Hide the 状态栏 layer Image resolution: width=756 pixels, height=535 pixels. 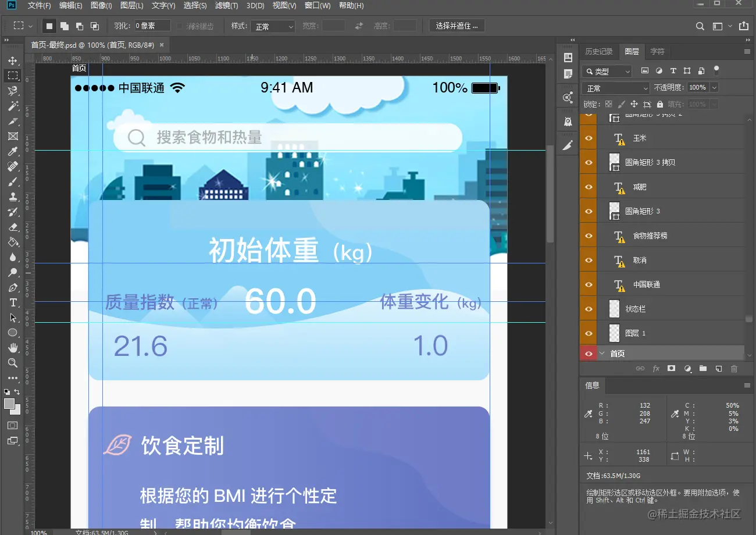(589, 309)
